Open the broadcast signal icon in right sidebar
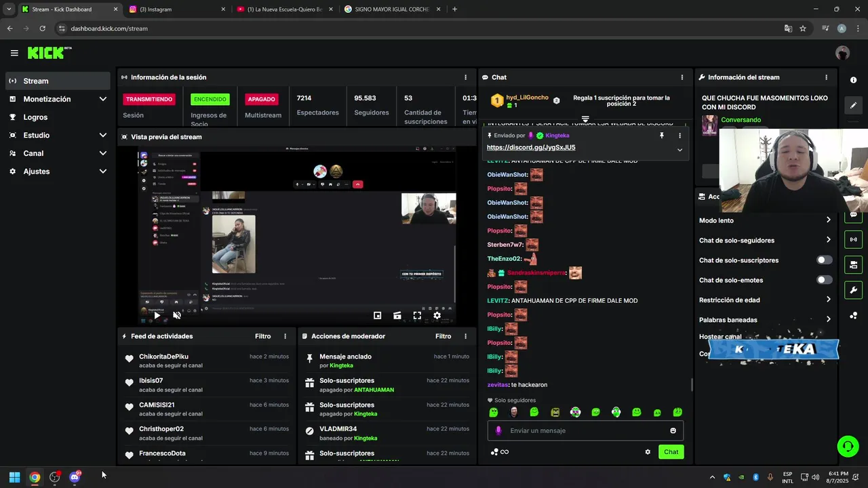Image resolution: width=868 pixels, height=488 pixels. pyautogui.click(x=853, y=239)
